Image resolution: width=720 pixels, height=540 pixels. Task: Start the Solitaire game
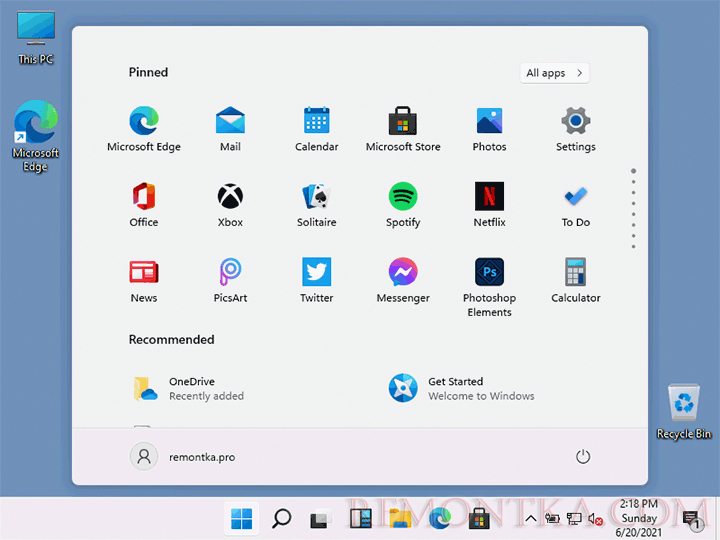316,205
